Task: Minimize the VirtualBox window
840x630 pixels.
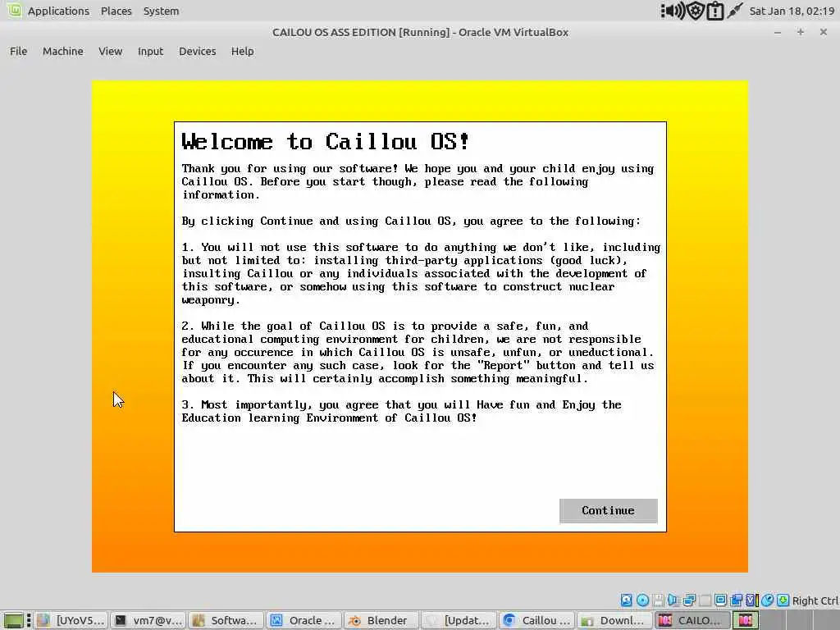Action: [x=778, y=32]
